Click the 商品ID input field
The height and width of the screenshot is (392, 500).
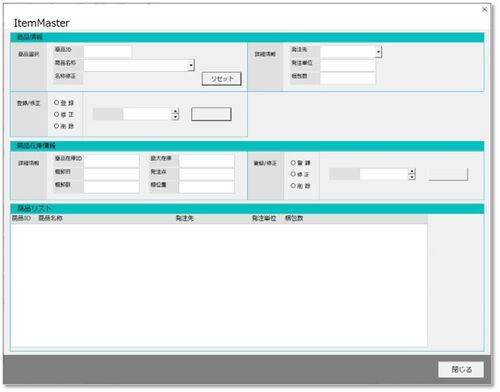[108, 51]
